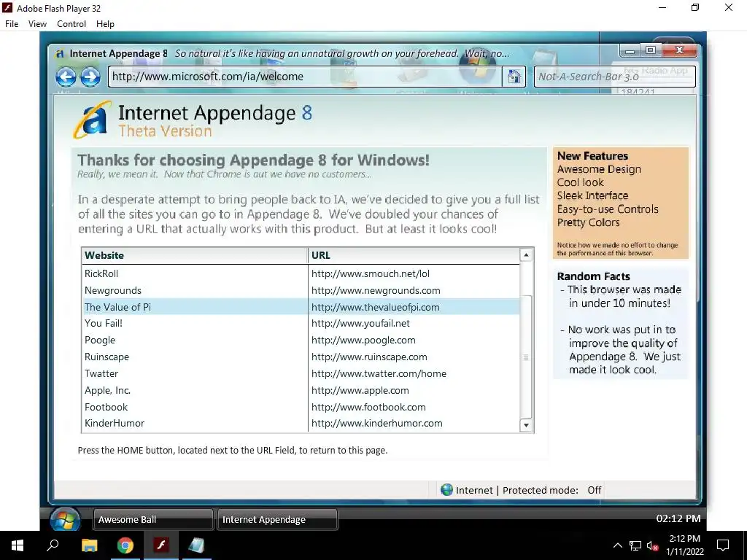Minimize the Internet Appendage window

pos(630,50)
